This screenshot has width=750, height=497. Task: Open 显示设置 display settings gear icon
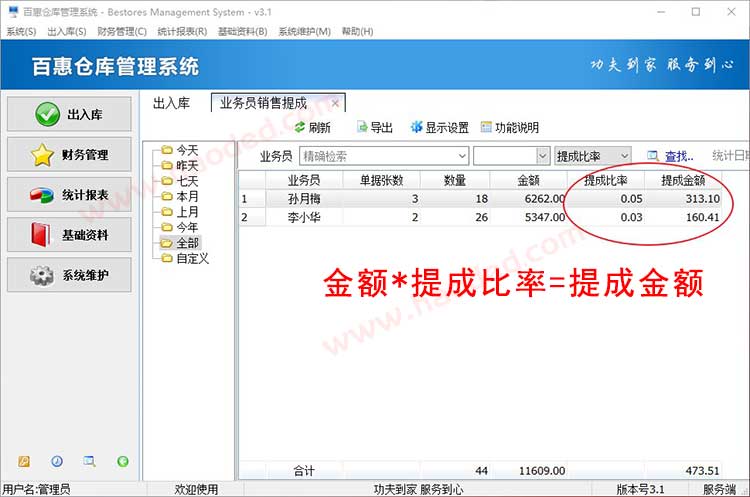click(x=417, y=127)
